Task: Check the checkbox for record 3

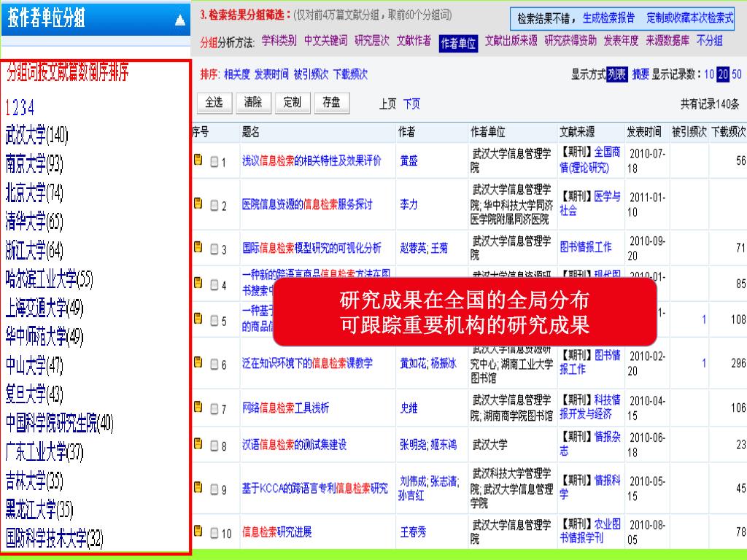Action: pos(214,249)
